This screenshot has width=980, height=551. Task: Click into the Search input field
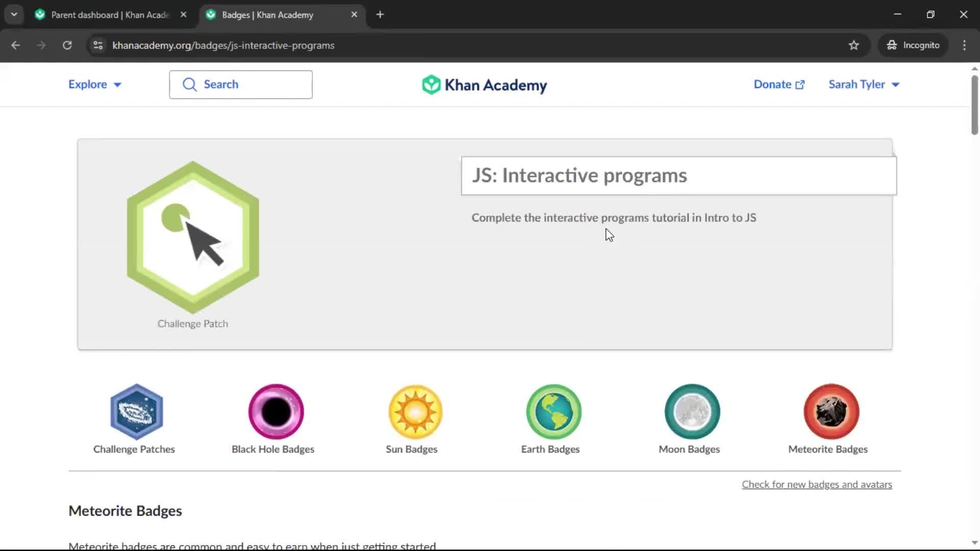(x=241, y=85)
